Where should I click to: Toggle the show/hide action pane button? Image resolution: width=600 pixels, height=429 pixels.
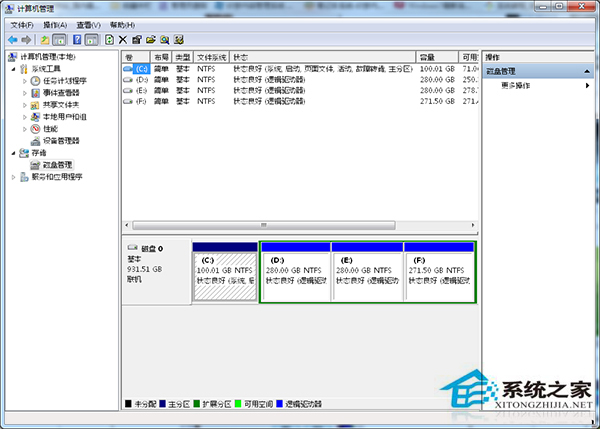pos(91,39)
